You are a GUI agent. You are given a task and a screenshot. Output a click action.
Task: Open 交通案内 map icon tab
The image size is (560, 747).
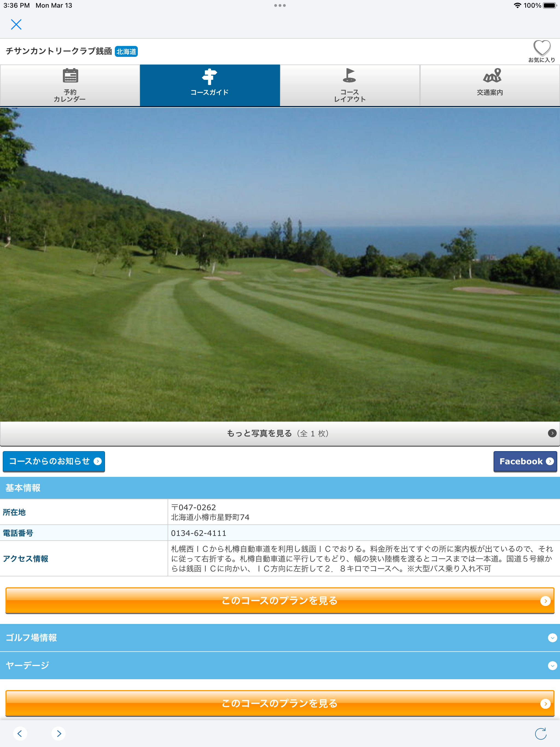tap(490, 85)
